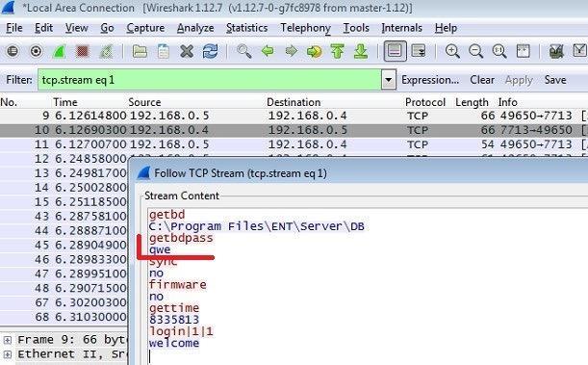Reload capture file using refresh icon

coord(210,51)
